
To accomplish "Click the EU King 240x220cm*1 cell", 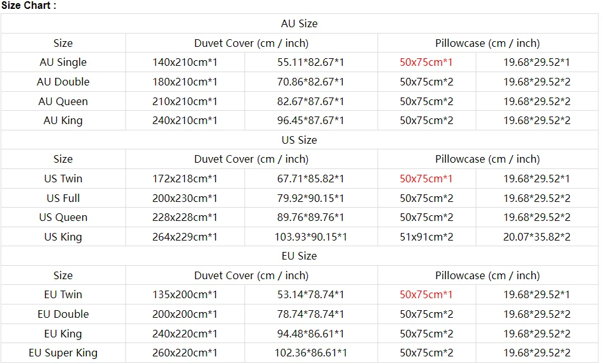I will tap(185, 334).
